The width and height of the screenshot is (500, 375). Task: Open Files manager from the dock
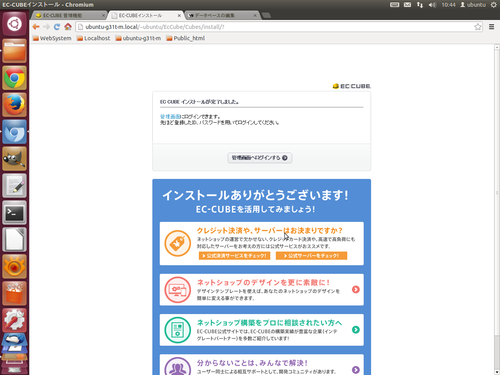point(14,51)
